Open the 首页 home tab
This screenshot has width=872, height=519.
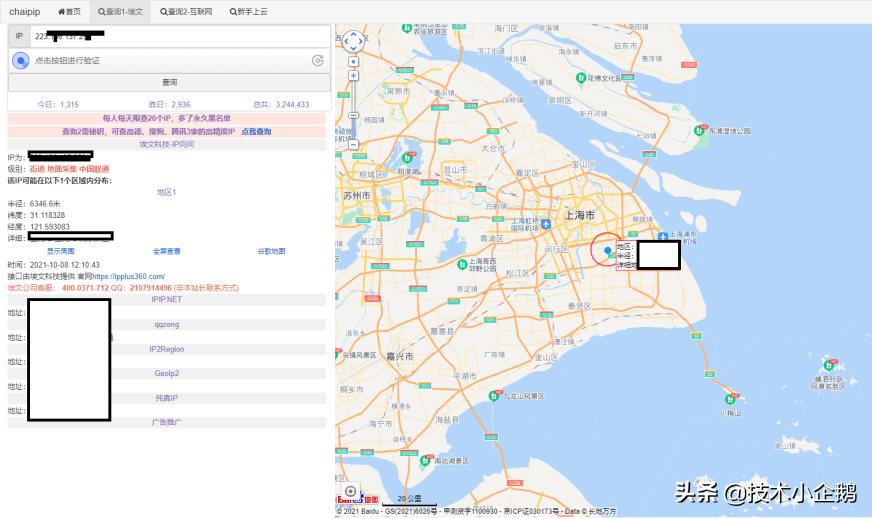(69, 11)
